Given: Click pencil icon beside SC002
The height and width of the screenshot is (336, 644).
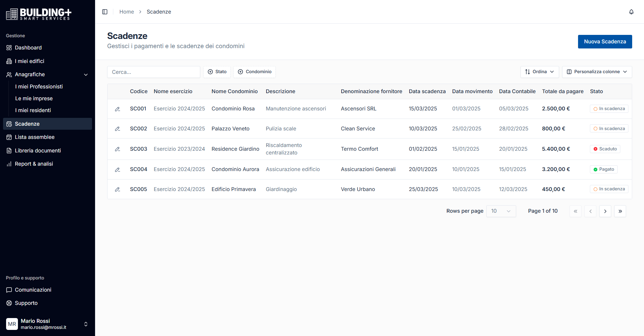Looking at the screenshot, I should [117, 129].
